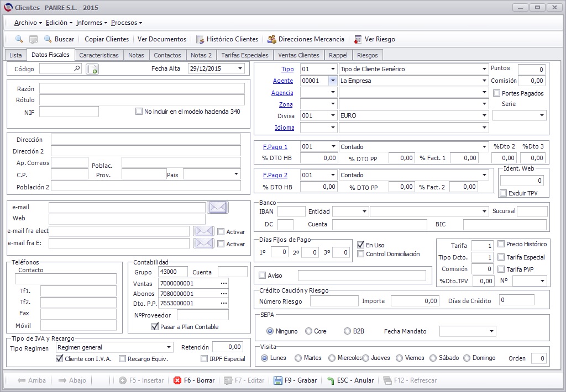Open Histórico Clientes from the toolbar
Image resolution: width=566 pixels, height=392 pixels.
[227, 39]
